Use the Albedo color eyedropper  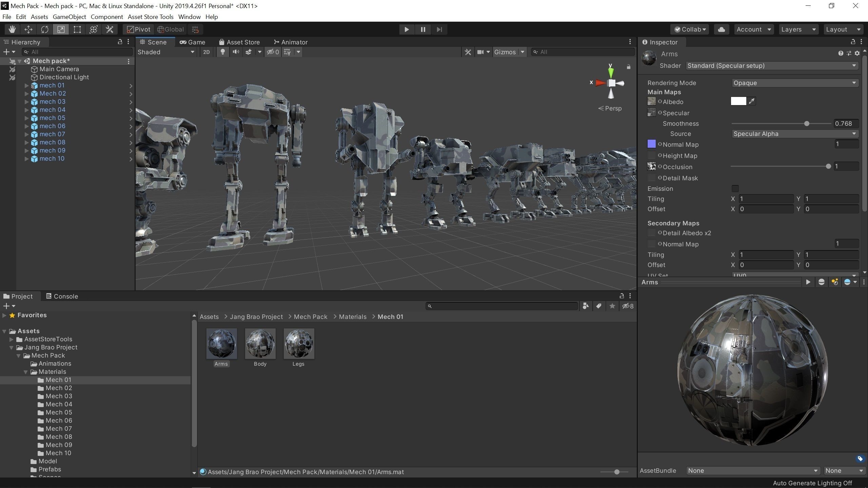pyautogui.click(x=752, y=101)
